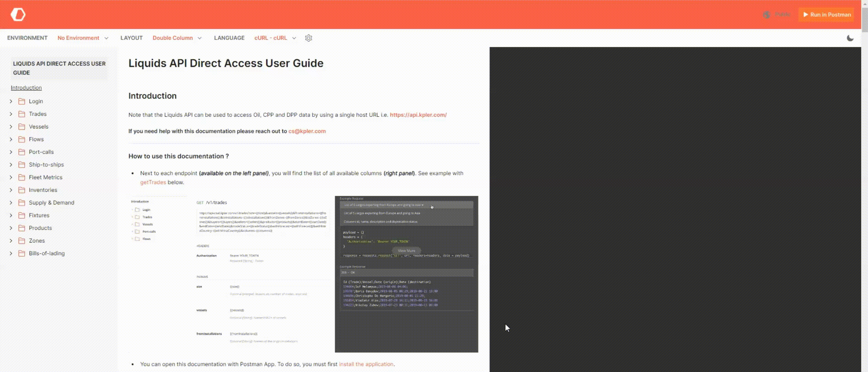Screen dimensions: 868x372
Task: Click the example documentation screenshot image
Action: pos(303,274)
